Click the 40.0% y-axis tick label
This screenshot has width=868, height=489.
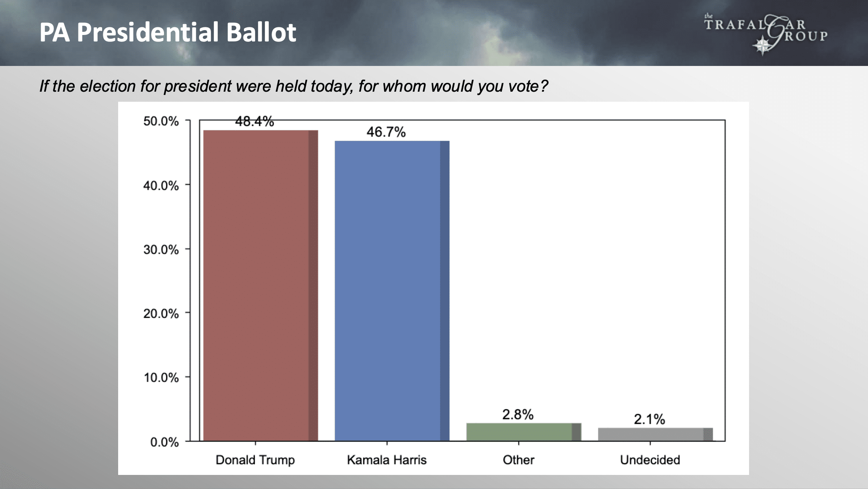161,185
